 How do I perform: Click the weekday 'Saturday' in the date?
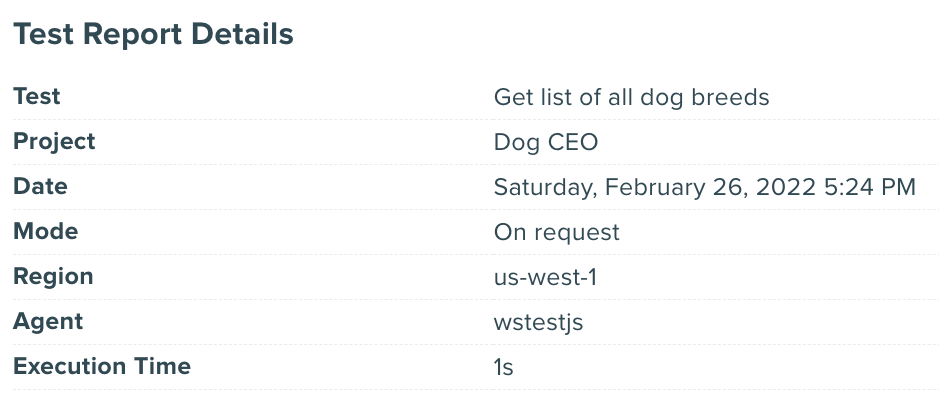pos(543,188)
